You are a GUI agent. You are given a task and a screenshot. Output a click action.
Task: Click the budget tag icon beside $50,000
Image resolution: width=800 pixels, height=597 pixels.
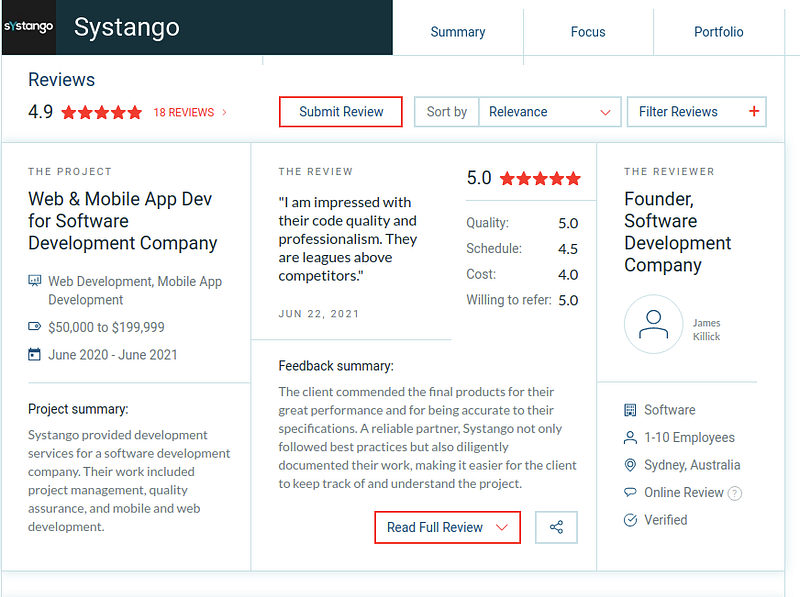tap(35, 327)
